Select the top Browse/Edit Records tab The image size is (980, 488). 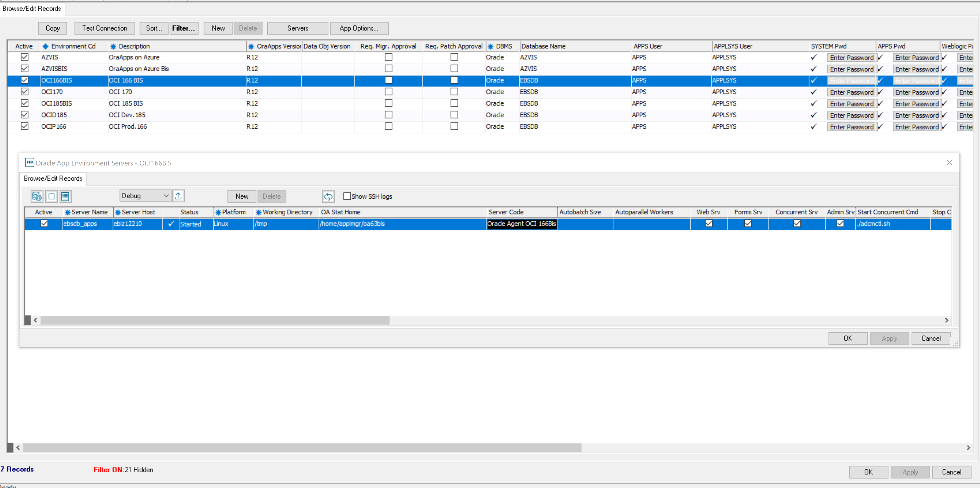pos(32,8)
